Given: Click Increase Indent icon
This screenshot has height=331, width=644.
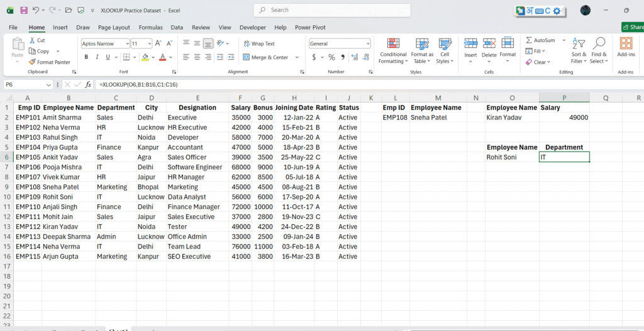Looking at the screenshot, I should (231, 57).
